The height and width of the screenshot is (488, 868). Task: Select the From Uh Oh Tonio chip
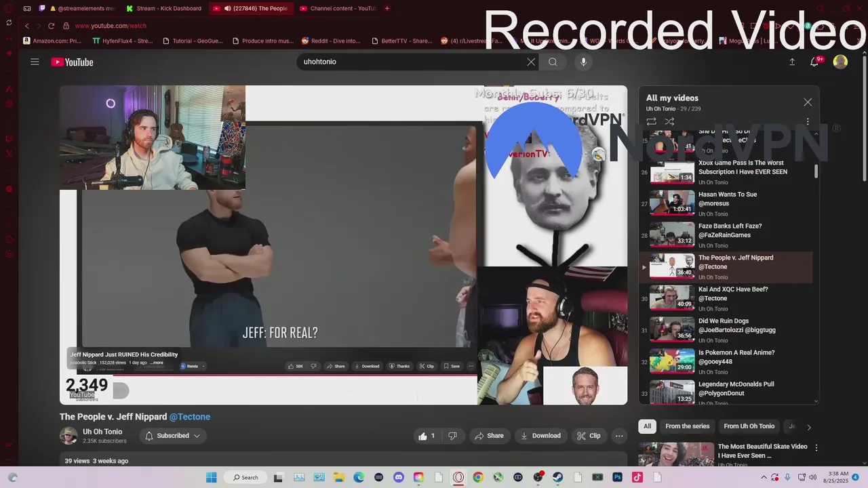pyautogui.click(x=749, y=426)
